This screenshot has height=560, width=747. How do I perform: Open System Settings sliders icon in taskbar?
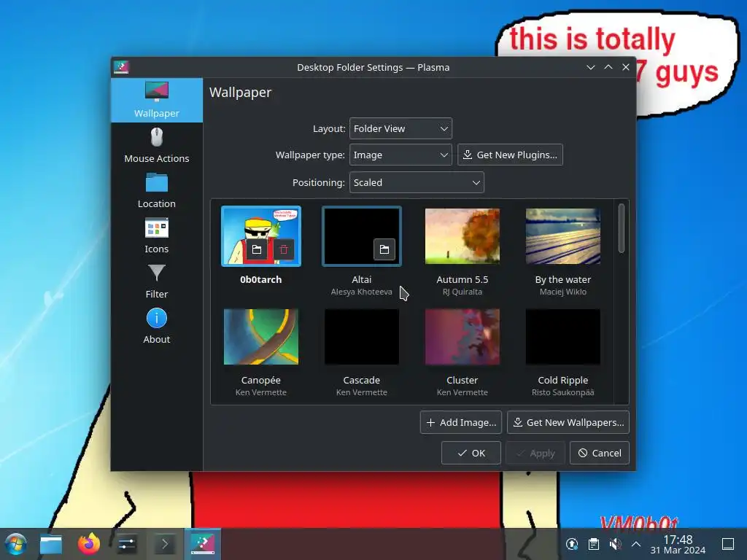pos(127,544)
